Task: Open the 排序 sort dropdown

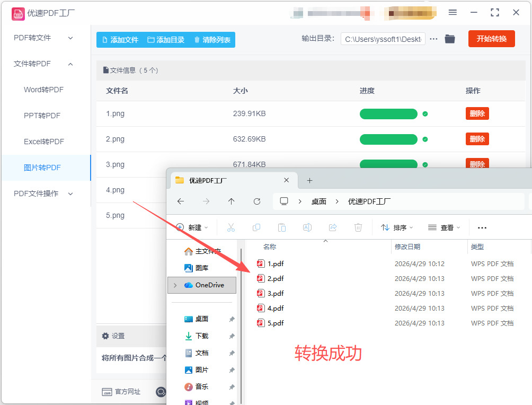Action: [x=397, y=227]
